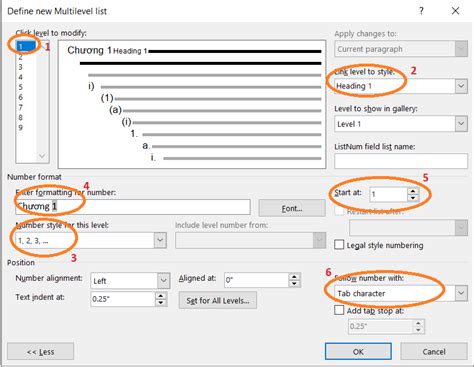Viewport: 474px width, 367px height.
Task: Select level 5 in the level list
Action: coord(21,87)
